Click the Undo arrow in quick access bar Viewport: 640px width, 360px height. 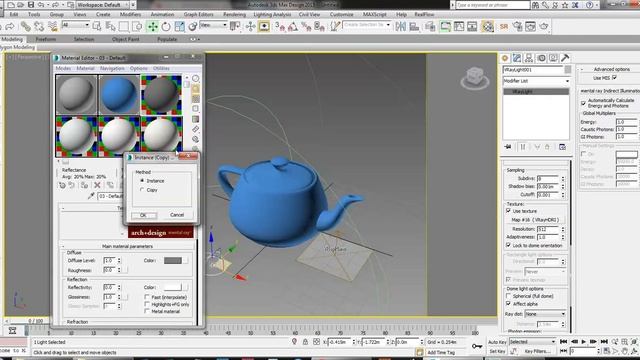click(41, 5)
